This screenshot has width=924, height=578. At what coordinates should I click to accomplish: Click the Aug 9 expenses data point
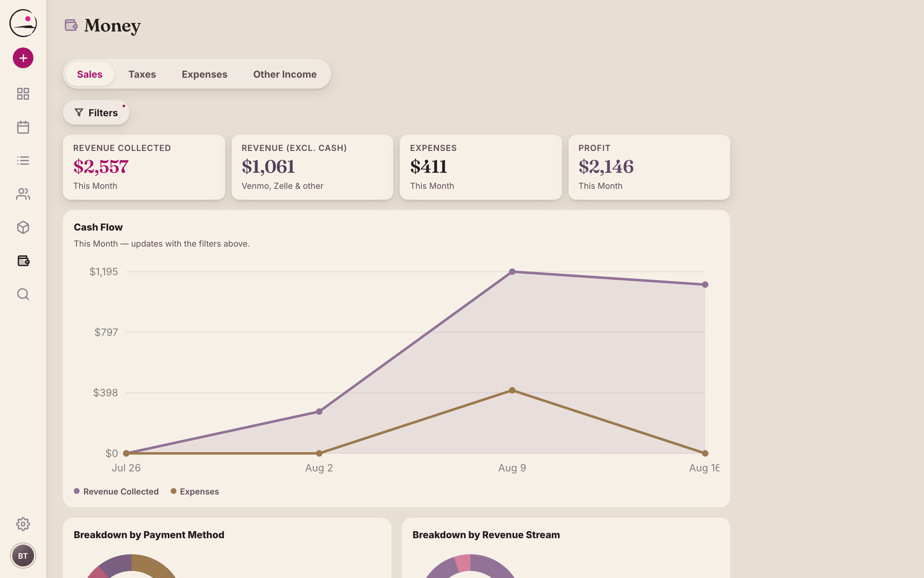click(x=512, y=390)
